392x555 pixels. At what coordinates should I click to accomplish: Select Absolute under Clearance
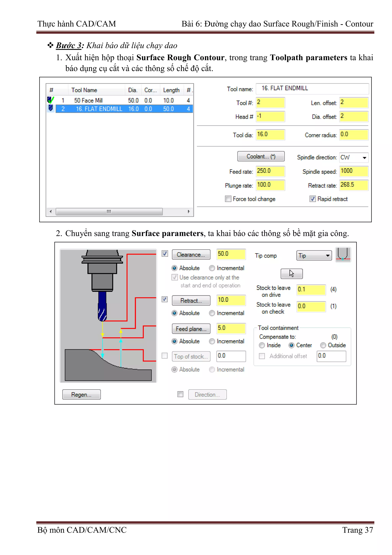pos(174,268)
